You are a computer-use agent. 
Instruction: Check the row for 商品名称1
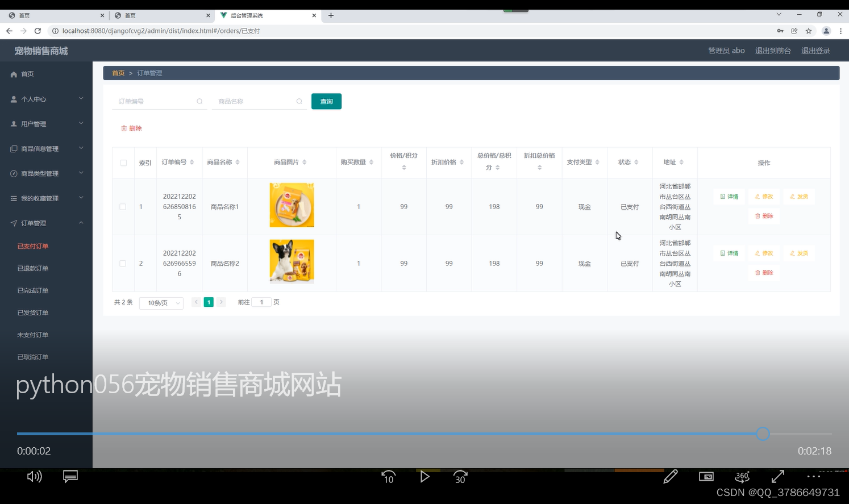click(x=123, y=207)
